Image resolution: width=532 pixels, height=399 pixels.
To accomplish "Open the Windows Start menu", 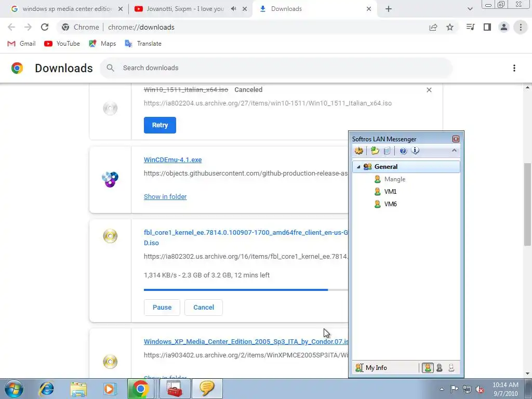I will (14, 389).
